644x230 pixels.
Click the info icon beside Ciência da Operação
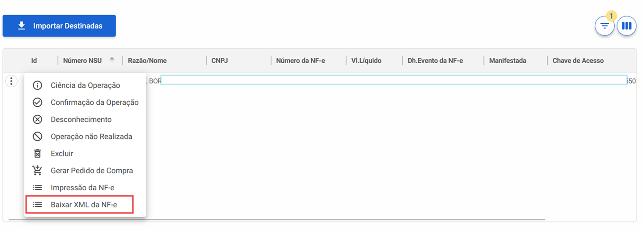pos(37,85)
